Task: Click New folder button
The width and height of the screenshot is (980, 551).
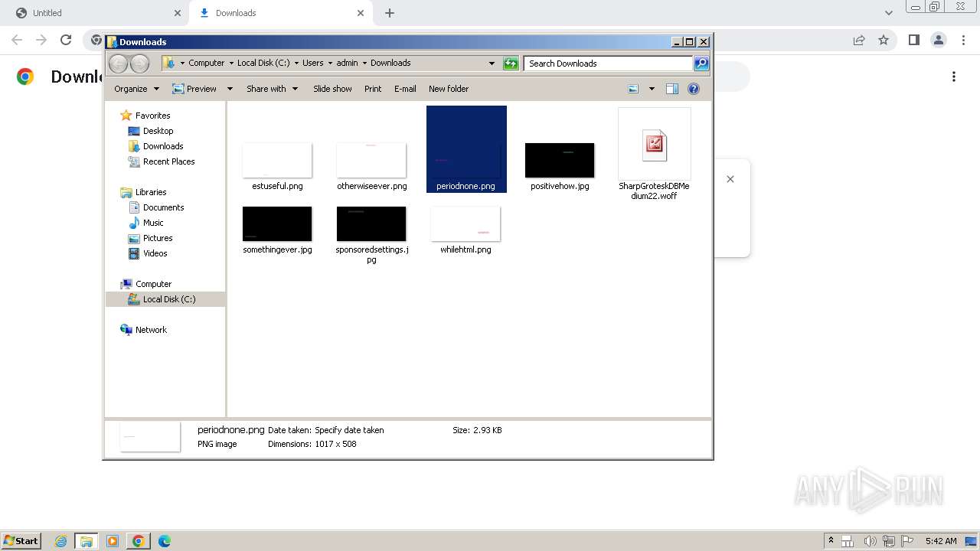Action: 449,89
